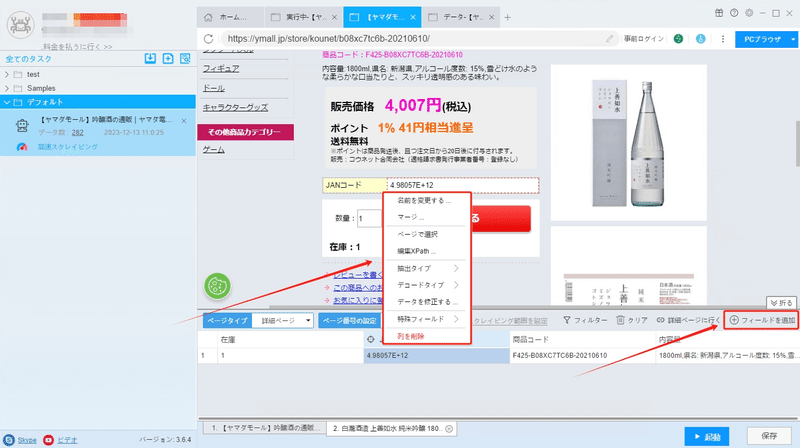Click the 高速スクレイピング speed gauge icon
This screenshot has height=448, width=800.
[21, 147]
